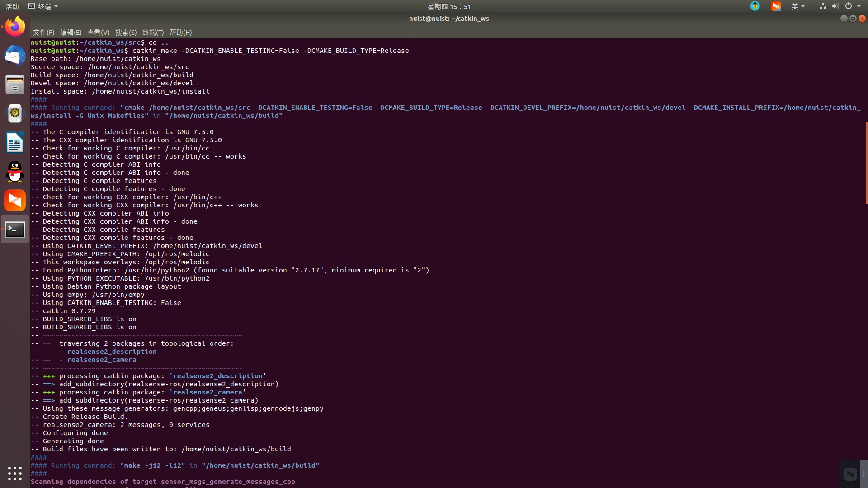Click the 'make -j12 -l12' running command line

pyautogui.click(x=175, y=465)
